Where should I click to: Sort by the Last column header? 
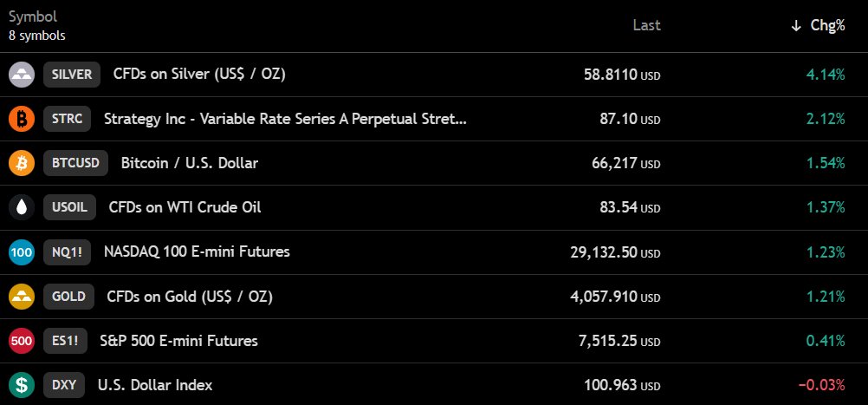pyautogui.click(x=646, y=25)
